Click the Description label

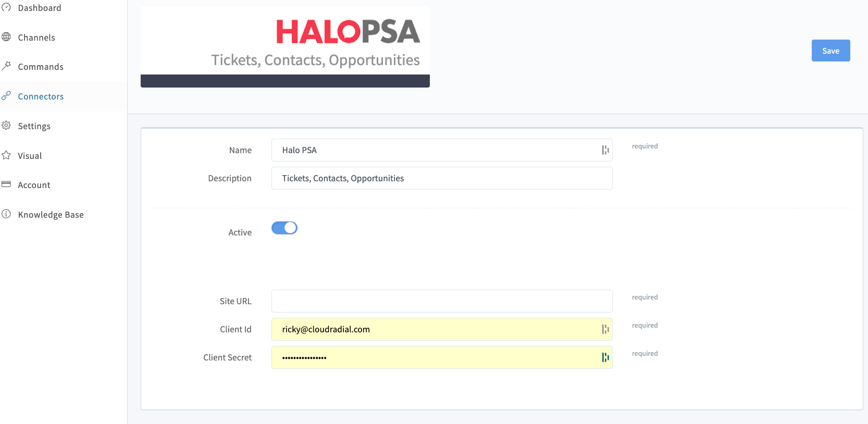coord(230,178)
